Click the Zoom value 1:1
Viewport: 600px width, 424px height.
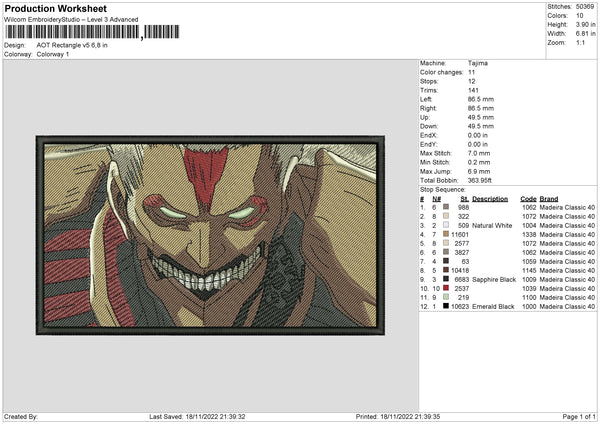(580, 43)
